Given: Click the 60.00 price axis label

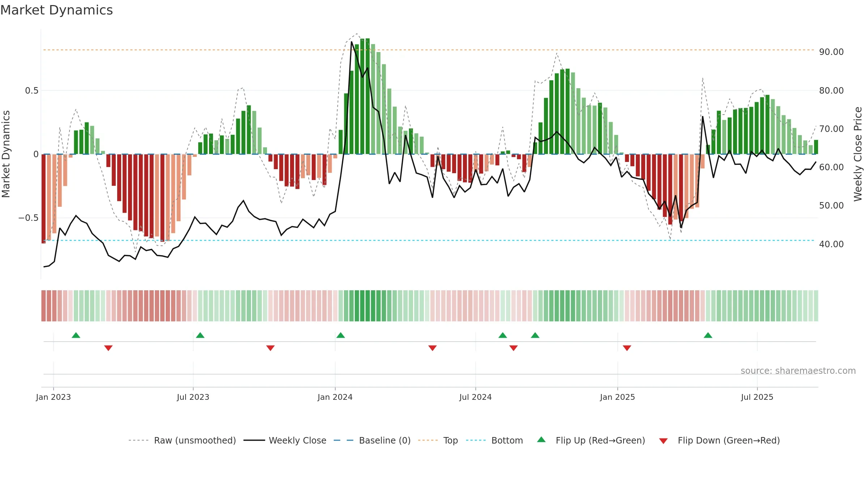Looking at the screenshot, I should 831,167.
